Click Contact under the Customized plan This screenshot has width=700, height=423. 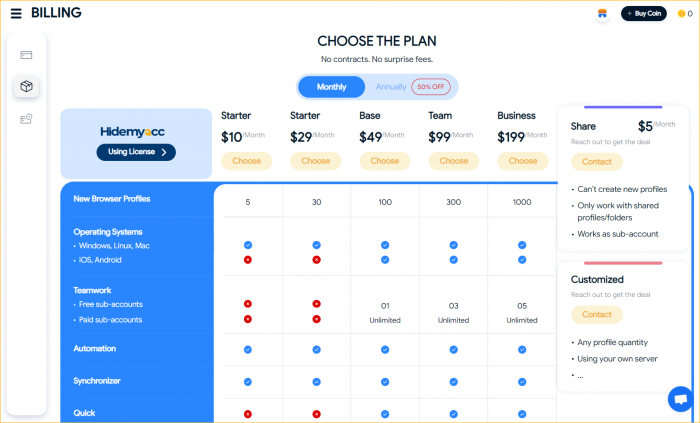(x=596, y=315)
